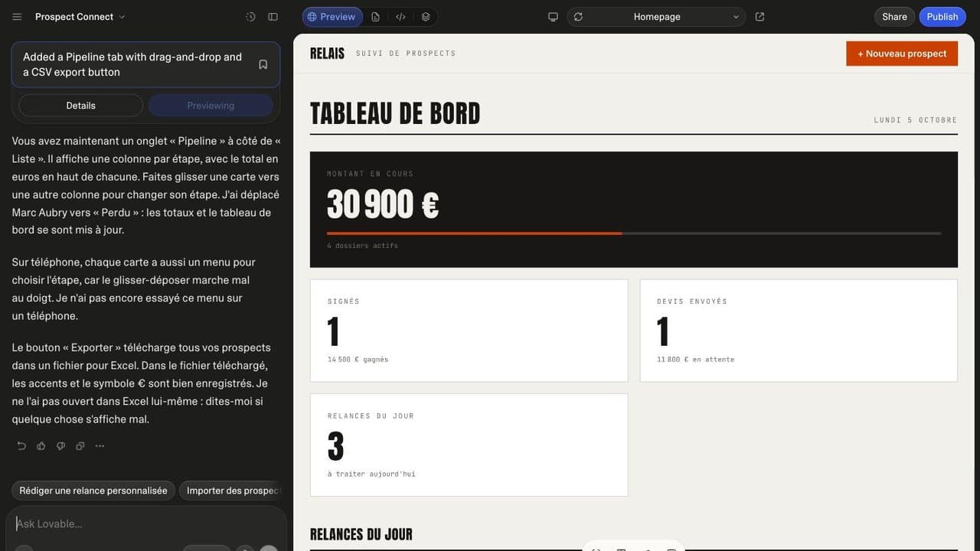
Task: Open the preview in a new tab
Action: tap(759, 17)
